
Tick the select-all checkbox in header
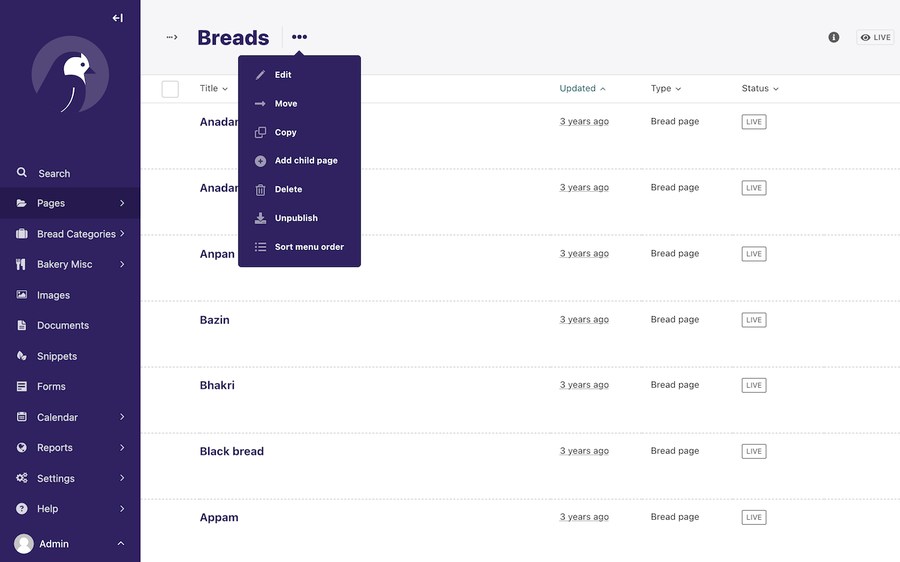170,89
